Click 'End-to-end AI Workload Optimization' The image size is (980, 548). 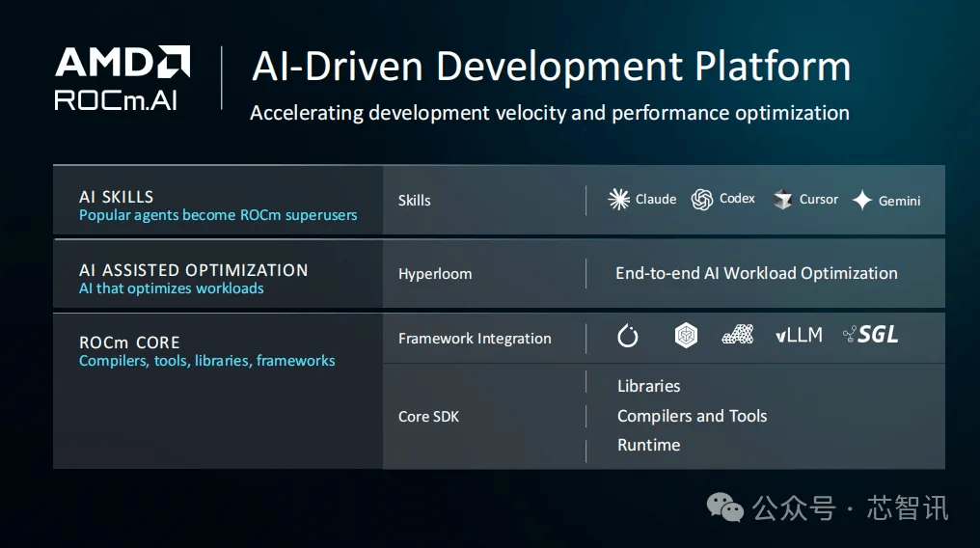756,273
